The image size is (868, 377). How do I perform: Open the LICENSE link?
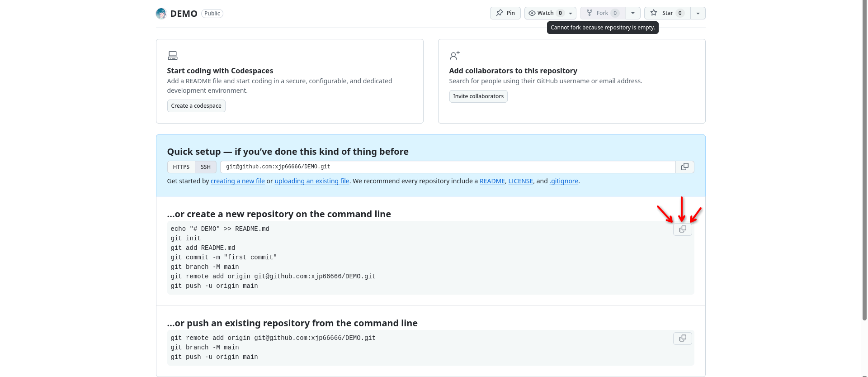(521, 181)
